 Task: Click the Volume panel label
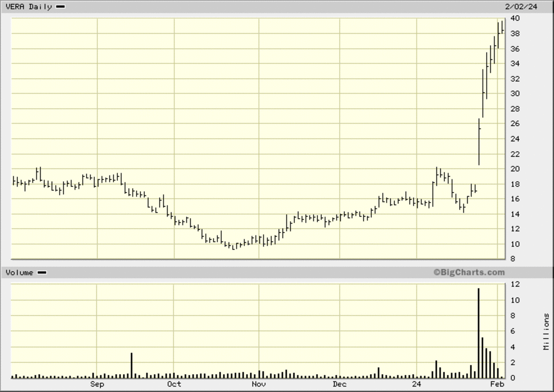pos(19,273)
